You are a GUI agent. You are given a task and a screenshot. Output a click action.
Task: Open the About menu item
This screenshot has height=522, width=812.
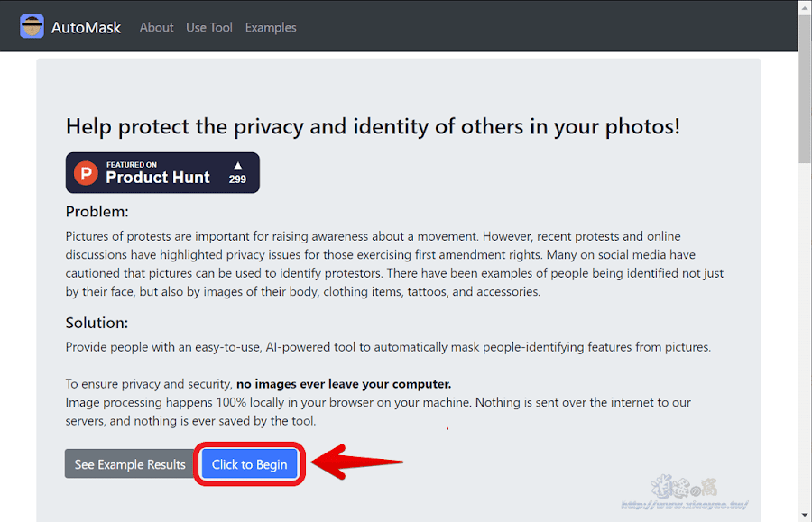tap(156, 27)
